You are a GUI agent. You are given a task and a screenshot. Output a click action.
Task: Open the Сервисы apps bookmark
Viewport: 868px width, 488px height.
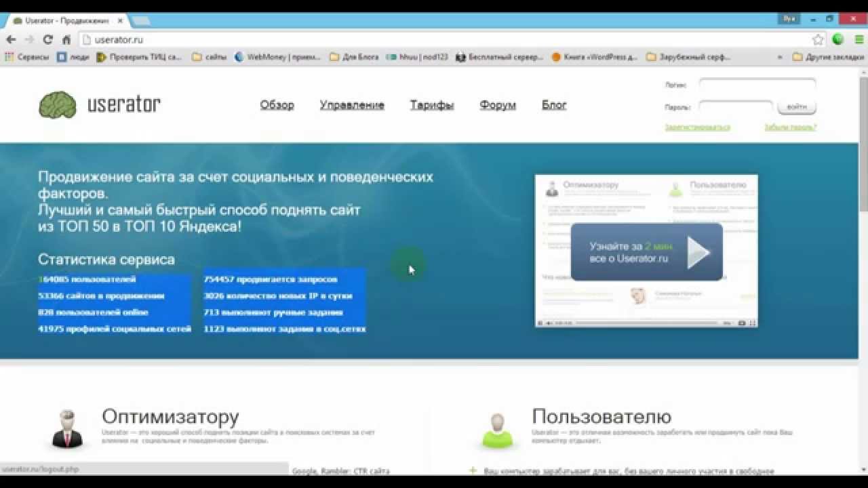coord(27,58)
